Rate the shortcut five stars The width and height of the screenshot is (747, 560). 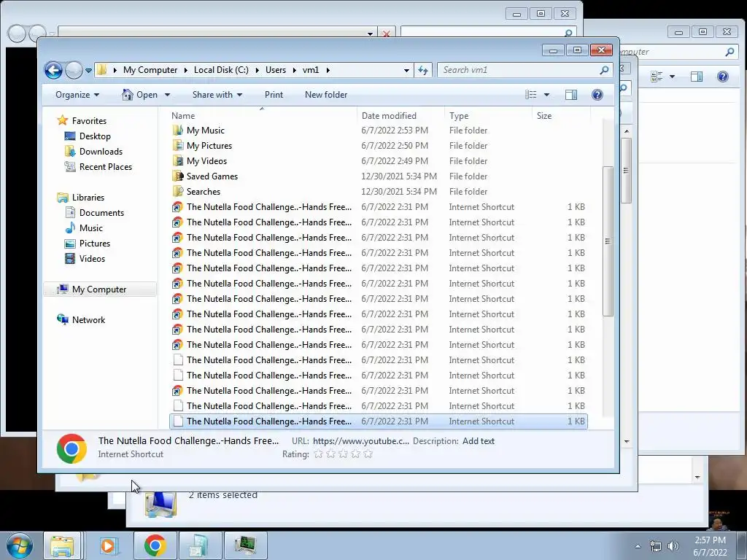coord(368,454)
